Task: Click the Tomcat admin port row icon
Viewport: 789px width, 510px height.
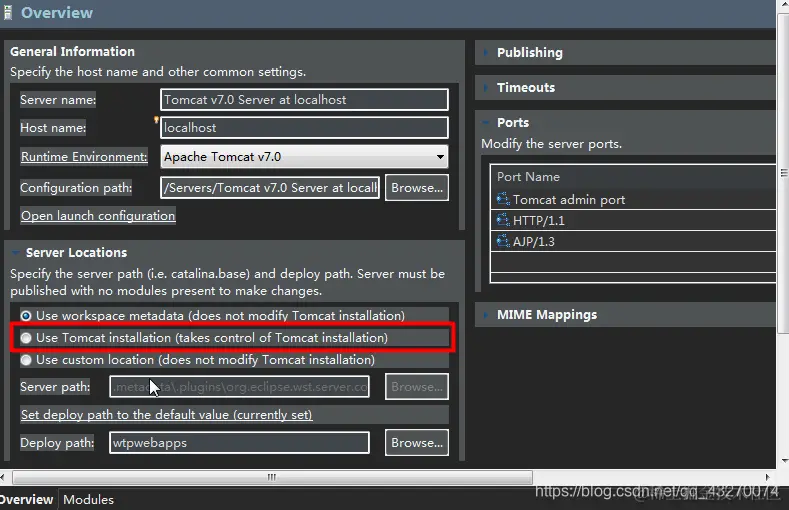Action: [503, 199]
